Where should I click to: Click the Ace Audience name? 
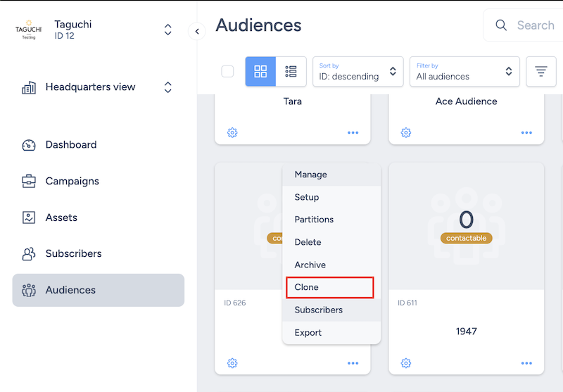pyautogui.click(x=466, y=101)
